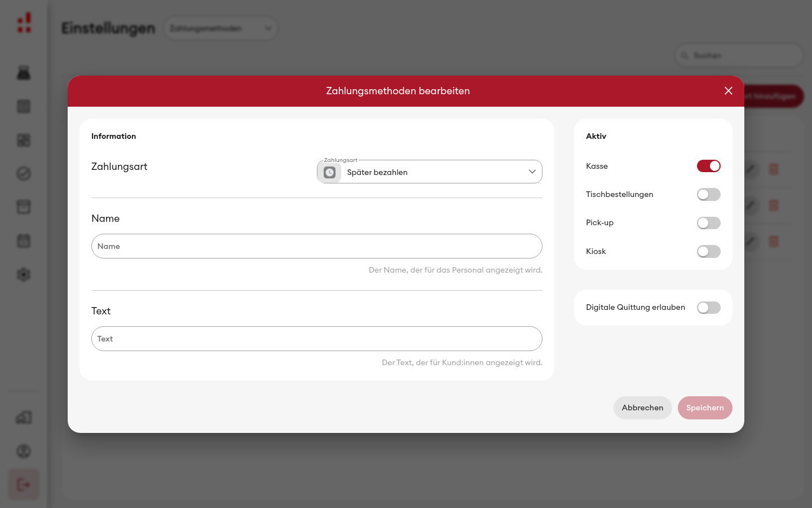812x508 pixels.
Task: Click the Abbrechen button
Action: pos(642,408)
